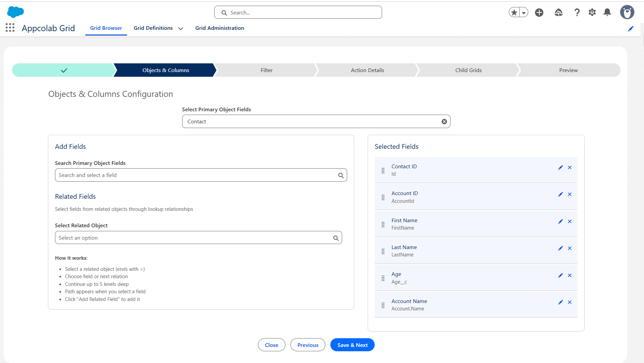Open the Select Related Object dropdown
The image size is (644, 363).
pyautogui.click(x=199, y=238)
